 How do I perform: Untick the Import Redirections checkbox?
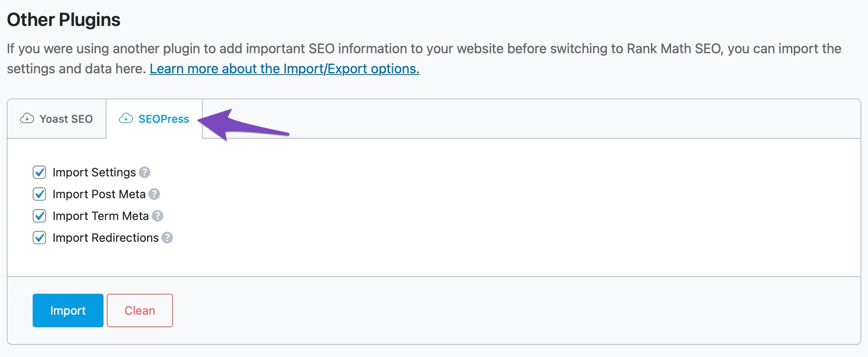tap(39, 238)
